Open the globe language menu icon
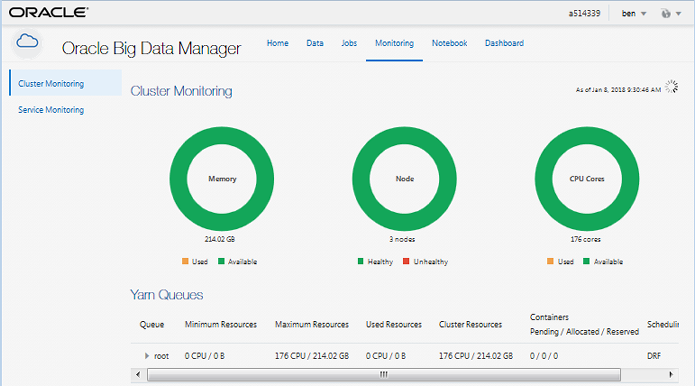 [671, 14]
